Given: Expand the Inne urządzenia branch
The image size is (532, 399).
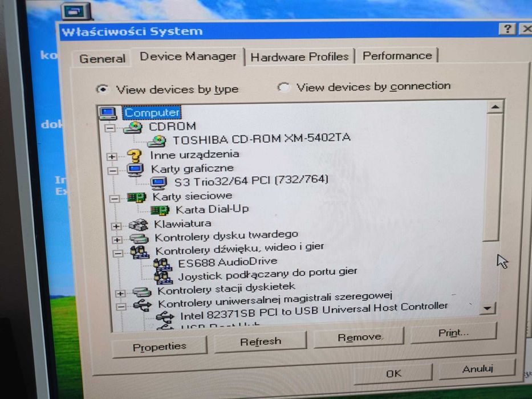Looking at the screenshot, I should point(112,157).
